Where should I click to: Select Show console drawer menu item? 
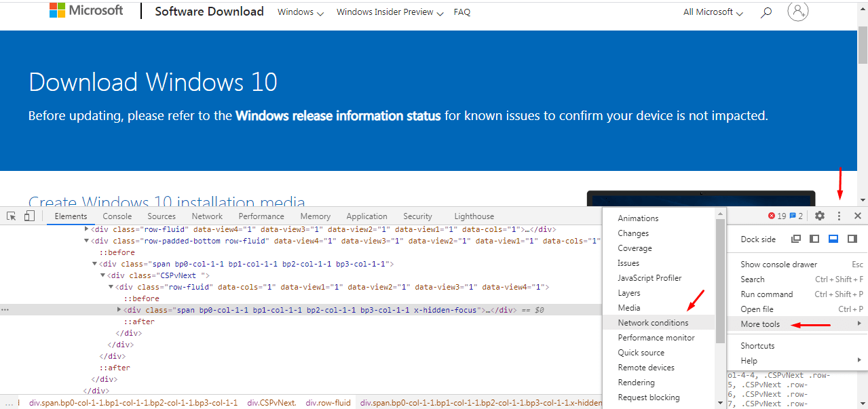pyautogui.click(x=778, y=265)
